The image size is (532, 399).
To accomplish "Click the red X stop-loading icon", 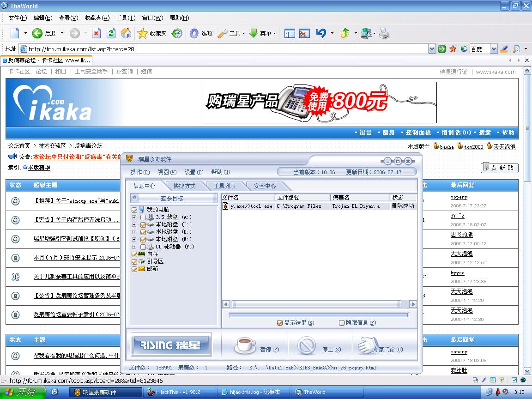I will click(97, 33).
